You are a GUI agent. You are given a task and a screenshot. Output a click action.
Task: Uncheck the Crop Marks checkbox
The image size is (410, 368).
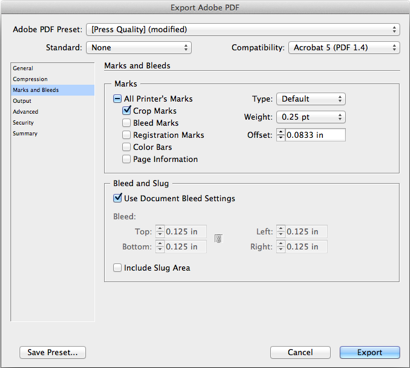tap(126, 110)
